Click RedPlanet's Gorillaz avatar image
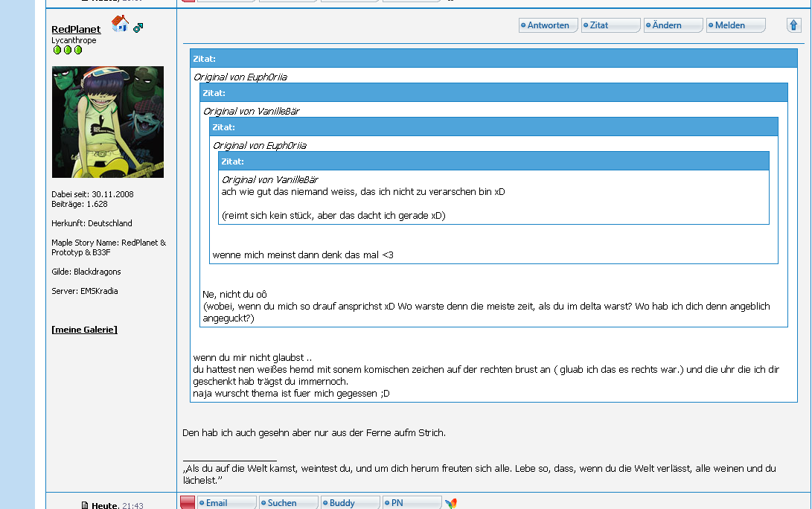812x509 pixels. click(108, 122)
